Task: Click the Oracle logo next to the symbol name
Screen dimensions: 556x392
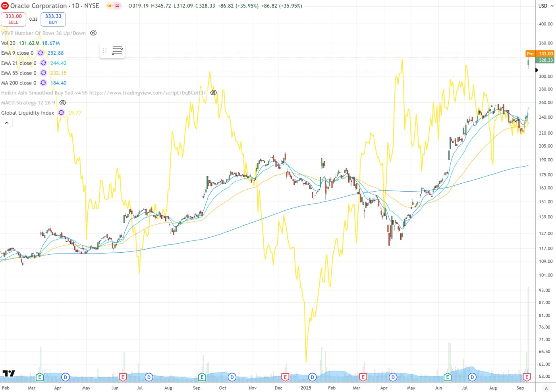Action: [x=5, y=6]
